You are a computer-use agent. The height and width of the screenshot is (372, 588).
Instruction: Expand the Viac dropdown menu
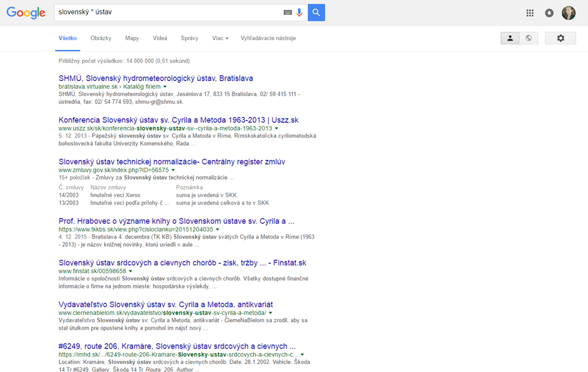point(220,38)
